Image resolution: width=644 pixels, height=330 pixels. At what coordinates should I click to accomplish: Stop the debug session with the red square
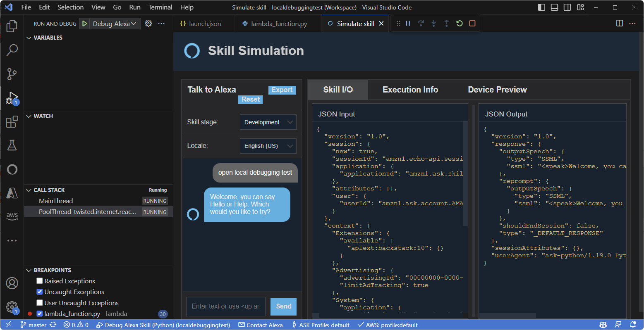(472, 24)
